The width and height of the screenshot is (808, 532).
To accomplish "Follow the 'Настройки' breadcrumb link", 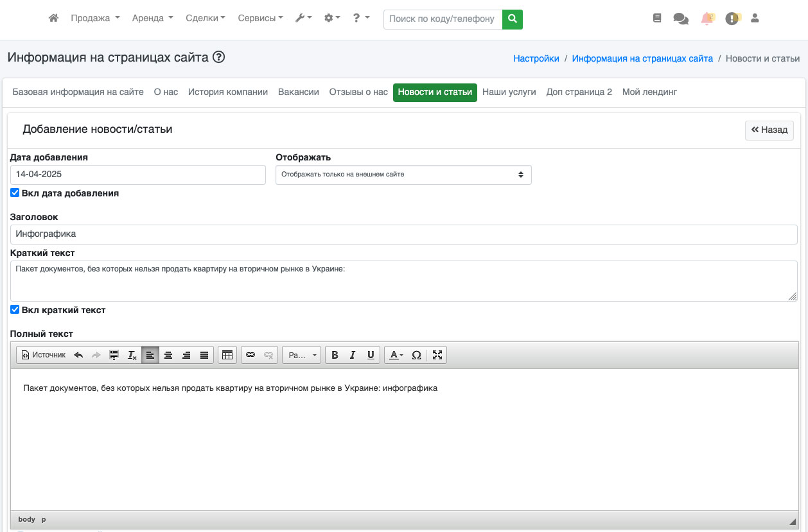I will pyautogui.click(x=536, y=58).
